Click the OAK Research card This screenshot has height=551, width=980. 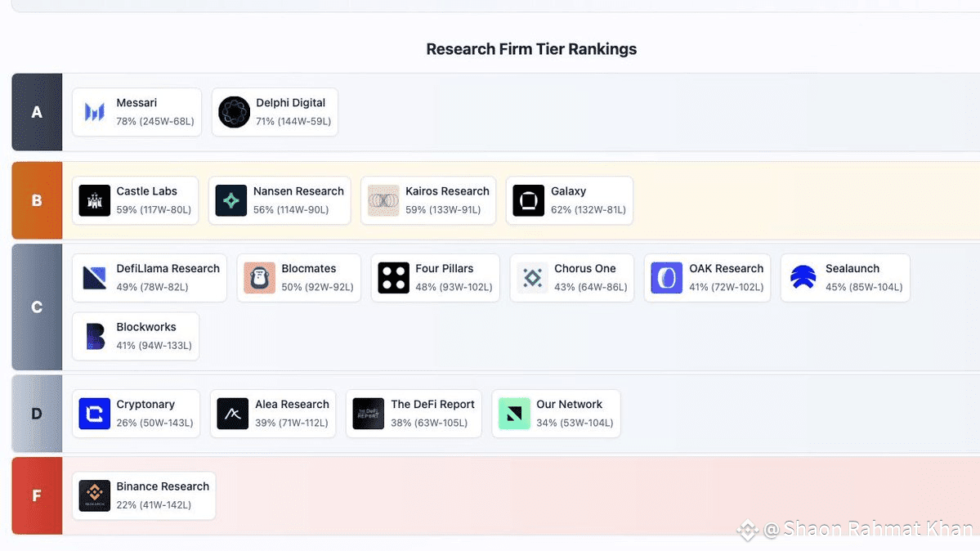pos(708,278)
